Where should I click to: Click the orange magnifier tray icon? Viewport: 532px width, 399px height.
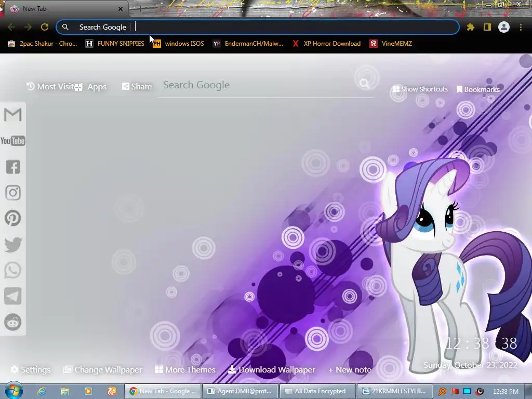[x=442, y=392]
